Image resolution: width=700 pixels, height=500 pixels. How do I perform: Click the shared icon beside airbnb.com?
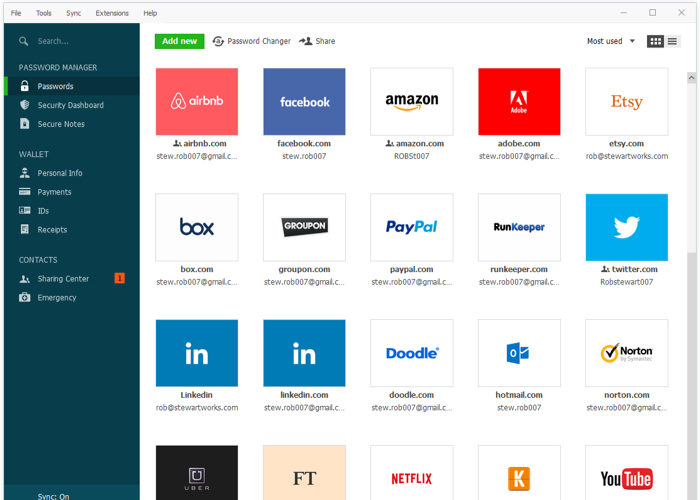[177, 143]
